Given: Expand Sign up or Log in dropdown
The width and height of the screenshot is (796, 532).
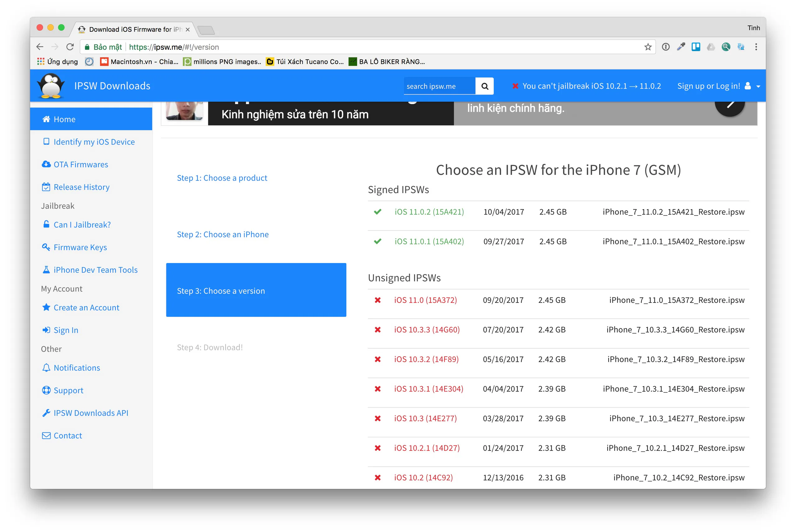Looking at the screenshot, I should [x=719, y=86].
